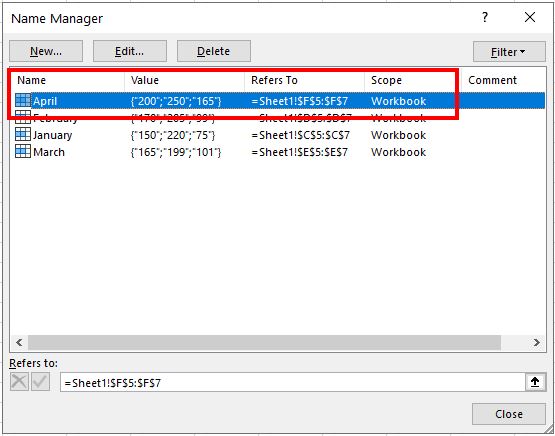Click value {"165";"199";"101"} for March

[x=176, y=152]
